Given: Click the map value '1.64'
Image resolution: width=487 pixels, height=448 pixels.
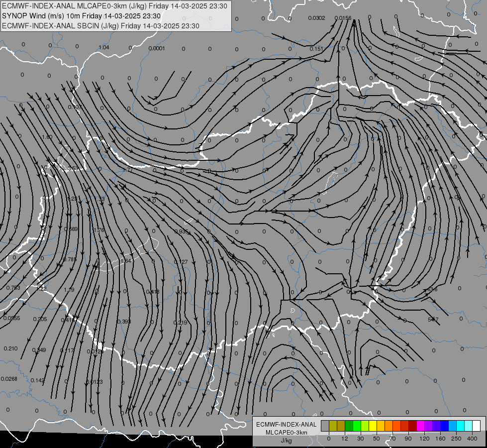Looking at the screenshot, I should [126, 261].
